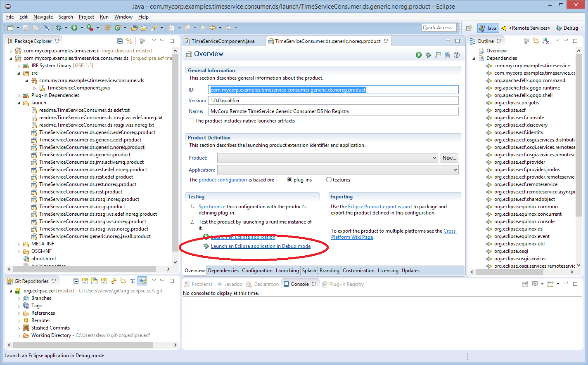The width and height of the screenshot is (588, 365).
Task: Switch to the Debug perspective
Action: 567,28
